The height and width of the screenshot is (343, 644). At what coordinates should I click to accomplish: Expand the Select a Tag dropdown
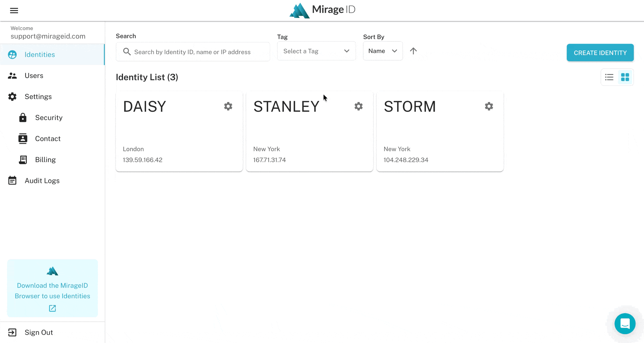[316, 51]
